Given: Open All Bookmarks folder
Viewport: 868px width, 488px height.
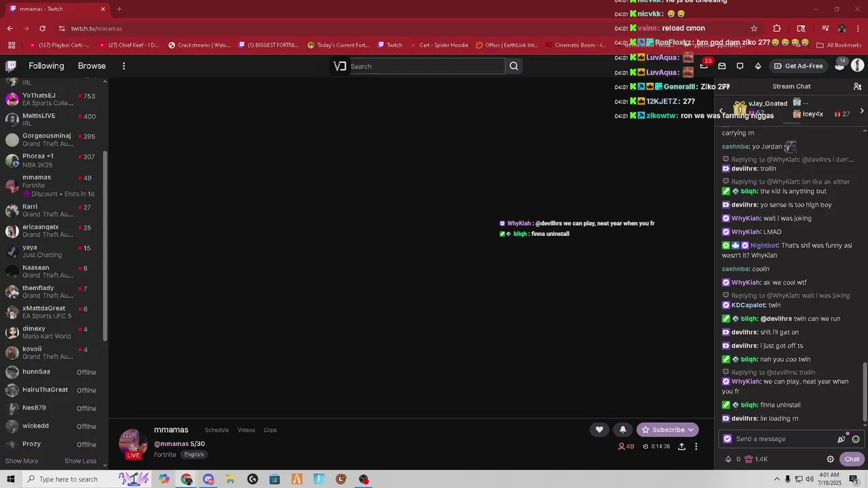Looking at the screenshot, I should point(839,45).
